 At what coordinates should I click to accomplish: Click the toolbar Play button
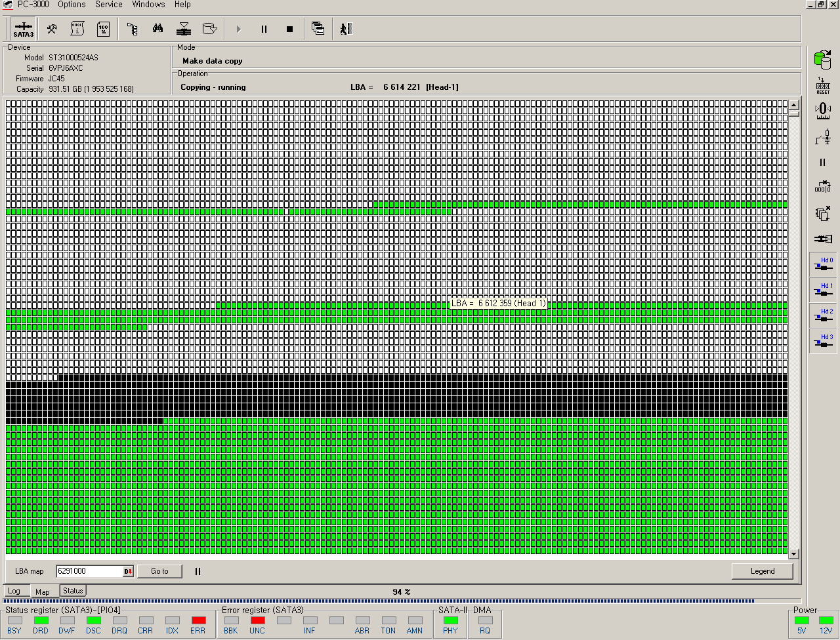[x=239, y=30]
